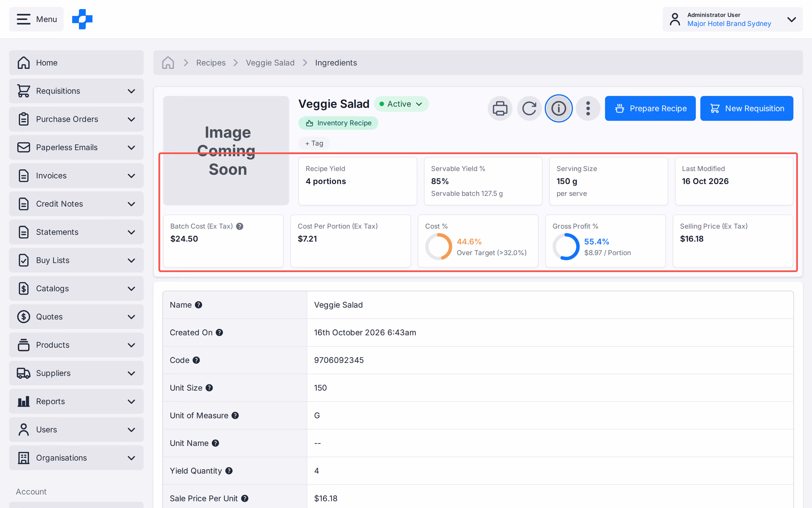
Task: Open the Active status dropdown
Action: pyautogui.click(x=401, y=104)
